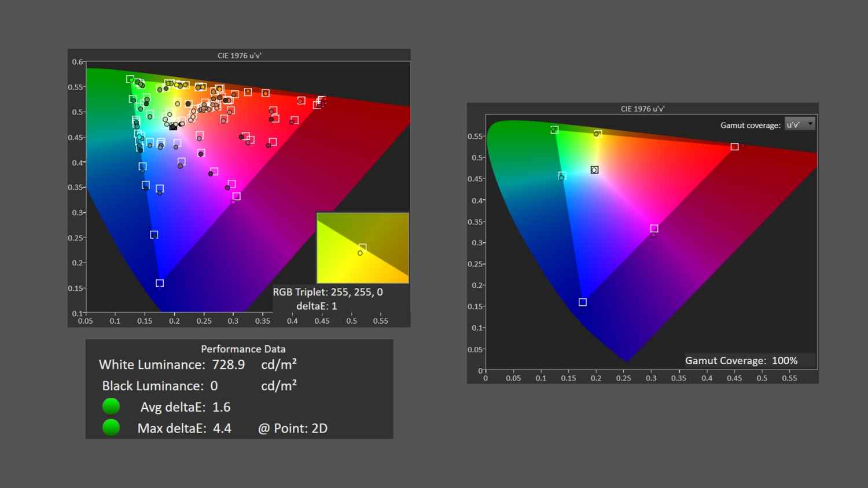Click the RGB Triplet 255, 255, 0 label
This screenshot has height=488, width=868.
coord(328,292)
